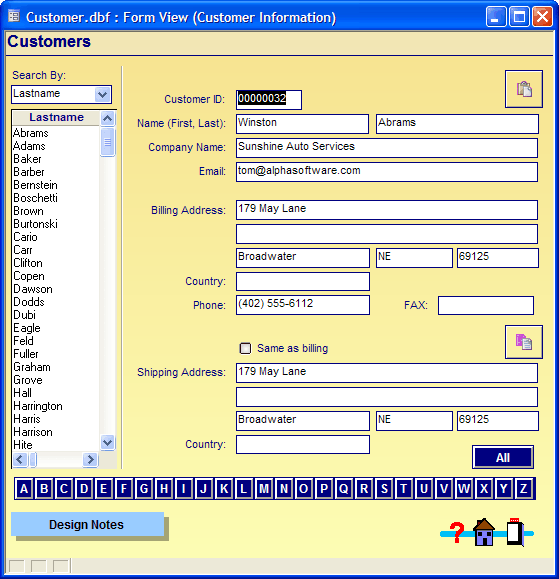Select Bernstein in the lastname list
The height and width of the screenshot is (579, 559).
tap(35, 185)
